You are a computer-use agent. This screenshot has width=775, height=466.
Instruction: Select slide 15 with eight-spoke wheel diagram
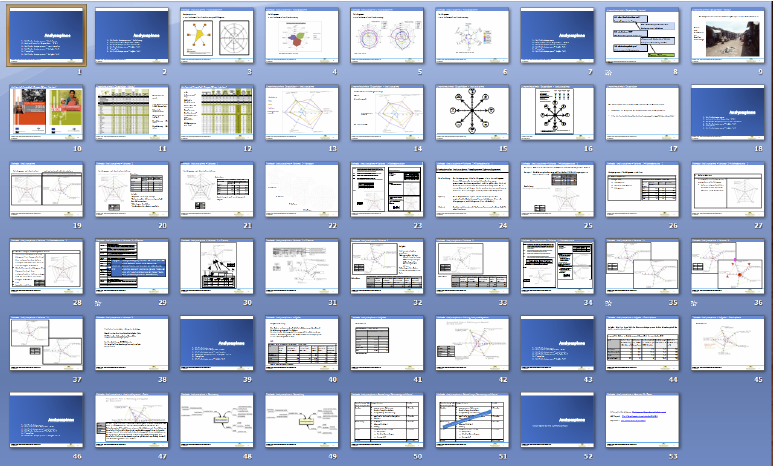point(472,113)
